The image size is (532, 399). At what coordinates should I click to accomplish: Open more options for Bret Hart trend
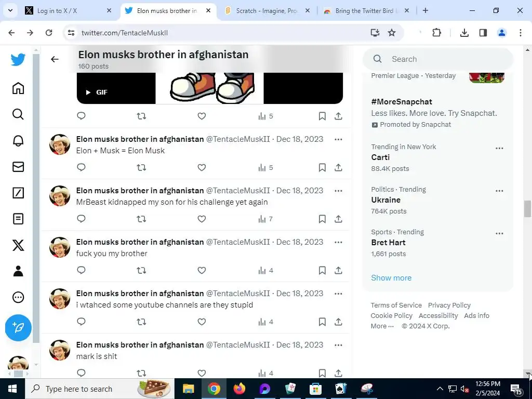click(499, 233)
